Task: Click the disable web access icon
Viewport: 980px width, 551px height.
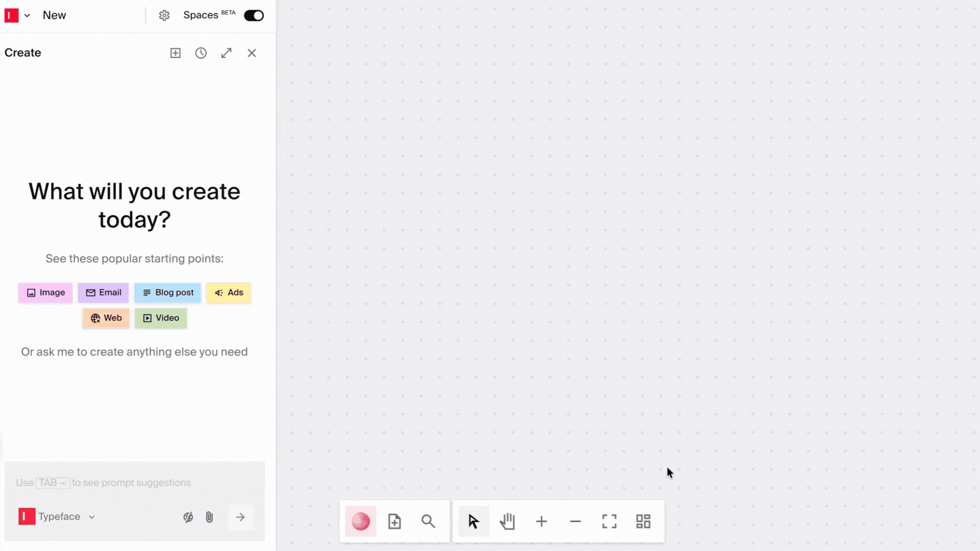Action: point(187,517)
